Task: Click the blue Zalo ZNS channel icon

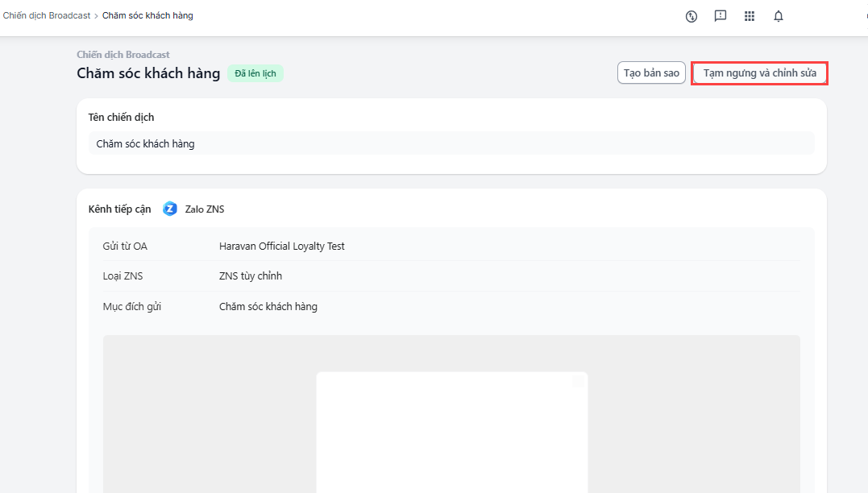Action: point(170,209)
